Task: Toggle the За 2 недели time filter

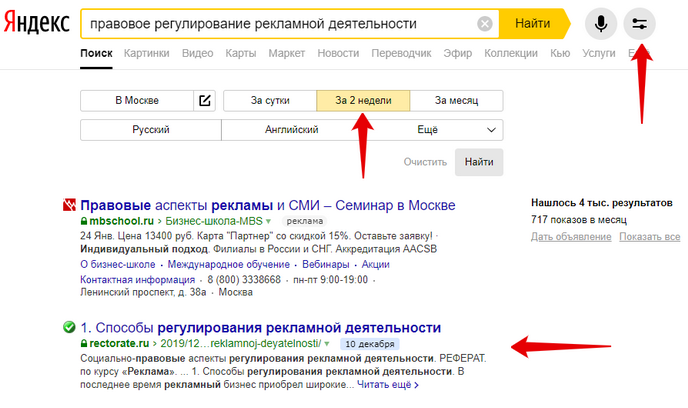Action: pos(363,100)
